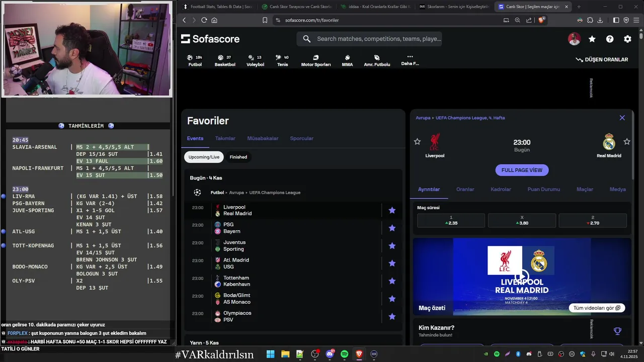
Task: Switch to the Ayrıntılar tab
Action: (x=429, y=189)
